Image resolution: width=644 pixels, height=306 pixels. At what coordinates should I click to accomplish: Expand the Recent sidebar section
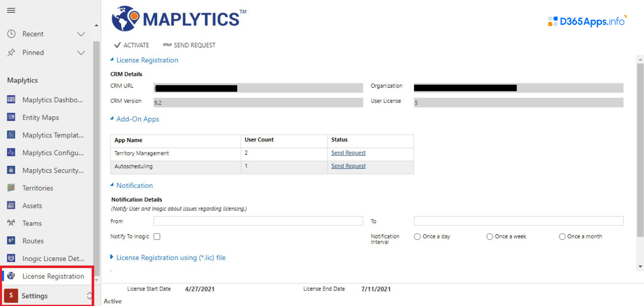(x=81, y=34)
